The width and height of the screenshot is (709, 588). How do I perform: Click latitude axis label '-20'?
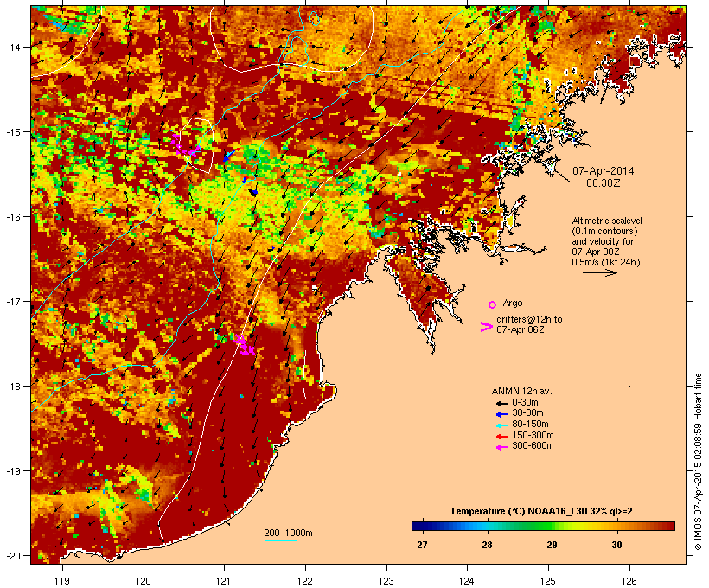pyautogui.click(x=13, y=556)
